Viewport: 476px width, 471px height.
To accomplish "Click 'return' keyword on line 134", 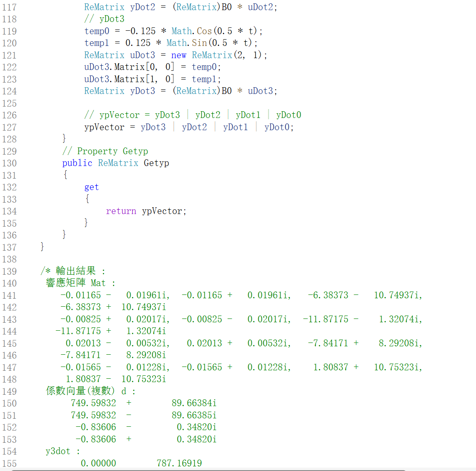I will (x=121, y=211).
